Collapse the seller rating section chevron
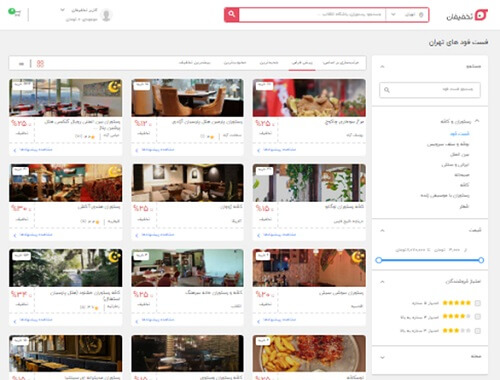The height and width of the screenshot is (380, 500). (x=382, y=282)
